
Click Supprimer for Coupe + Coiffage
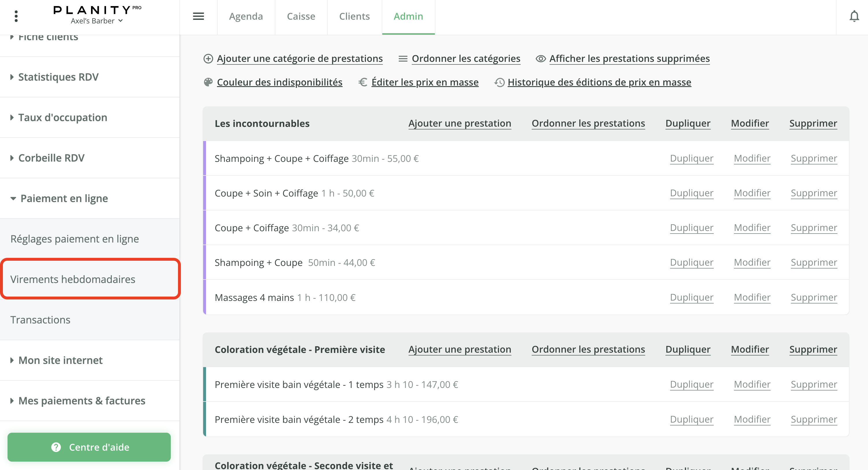coord(814,228)
